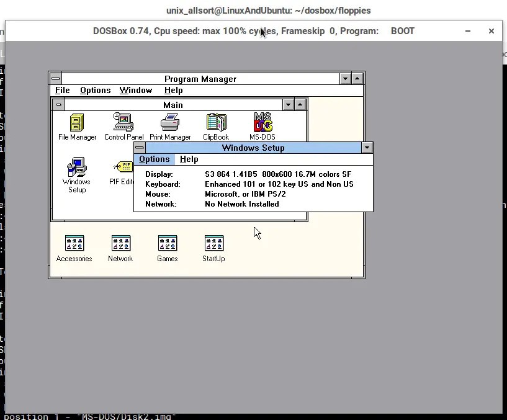
Task: Maximize the Main group window
Action: [x=300, y=105]
